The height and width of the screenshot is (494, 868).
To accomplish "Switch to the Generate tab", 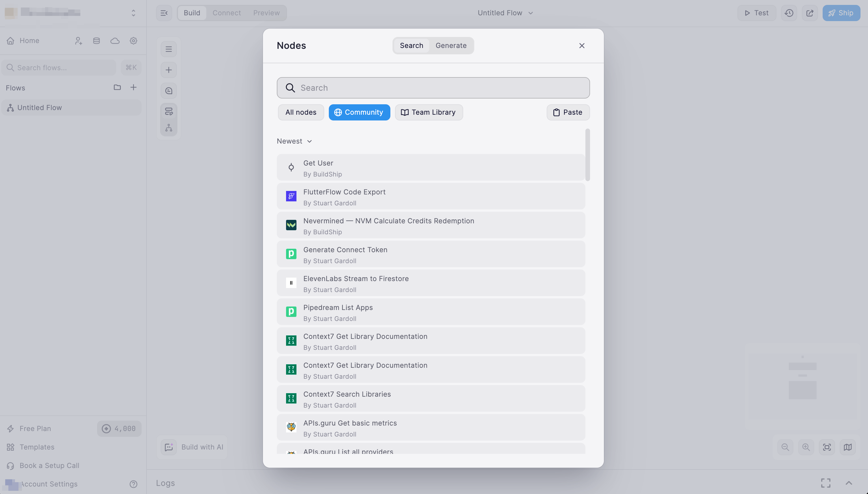I will [451, 45].
